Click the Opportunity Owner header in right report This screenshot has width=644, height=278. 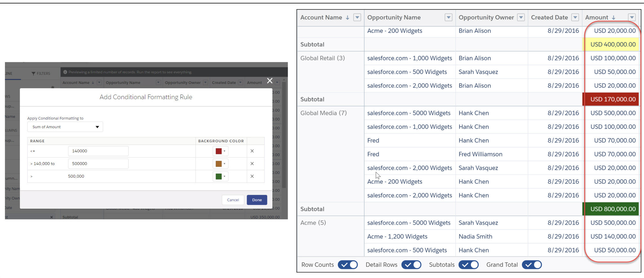(486, 17)
